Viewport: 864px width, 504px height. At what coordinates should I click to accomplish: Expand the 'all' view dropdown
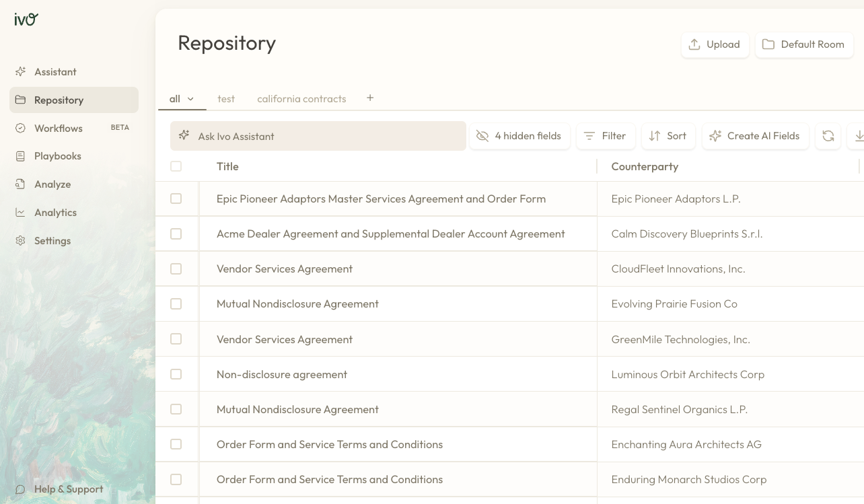point(190,99)
